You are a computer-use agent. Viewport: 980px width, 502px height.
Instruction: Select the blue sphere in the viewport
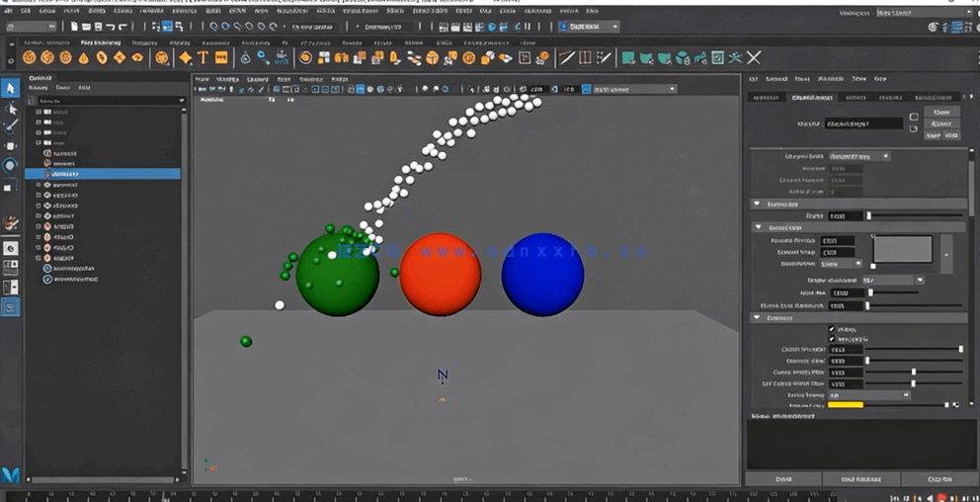tap(542, 274)
